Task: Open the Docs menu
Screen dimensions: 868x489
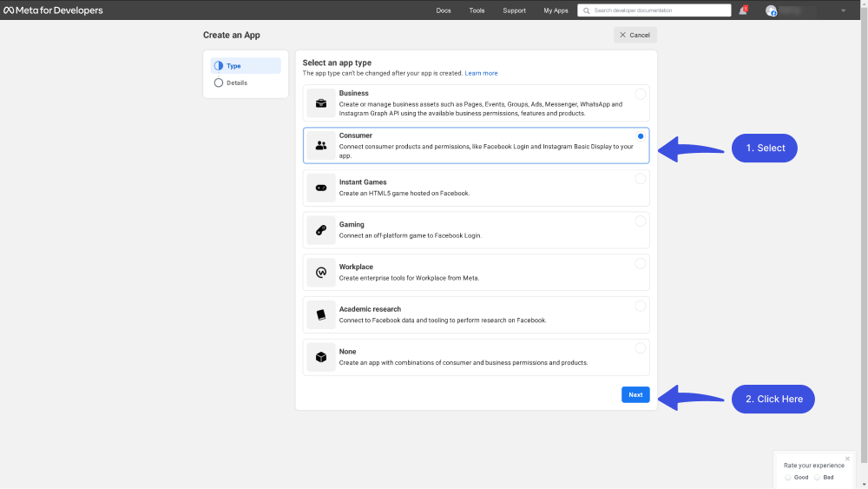Action: (x=444, y=10)
